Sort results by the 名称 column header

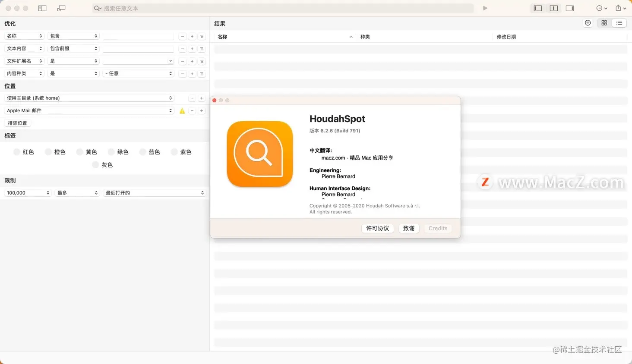285,37
